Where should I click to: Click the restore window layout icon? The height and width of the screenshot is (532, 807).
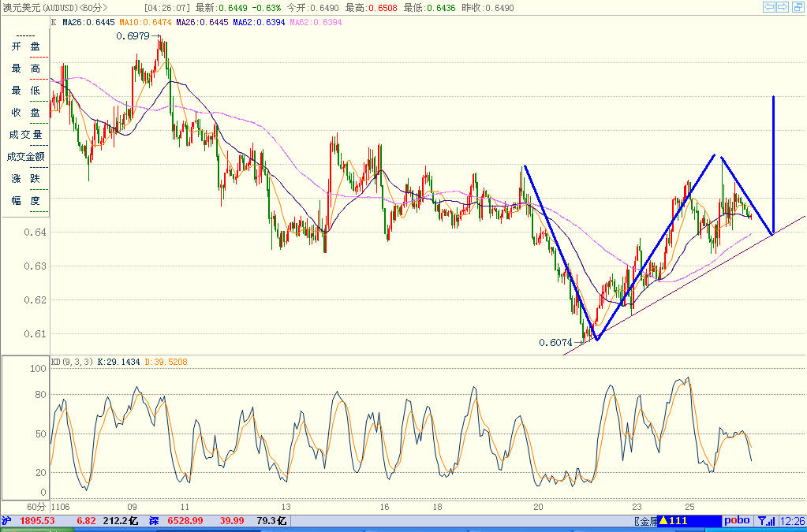[798, 6]
